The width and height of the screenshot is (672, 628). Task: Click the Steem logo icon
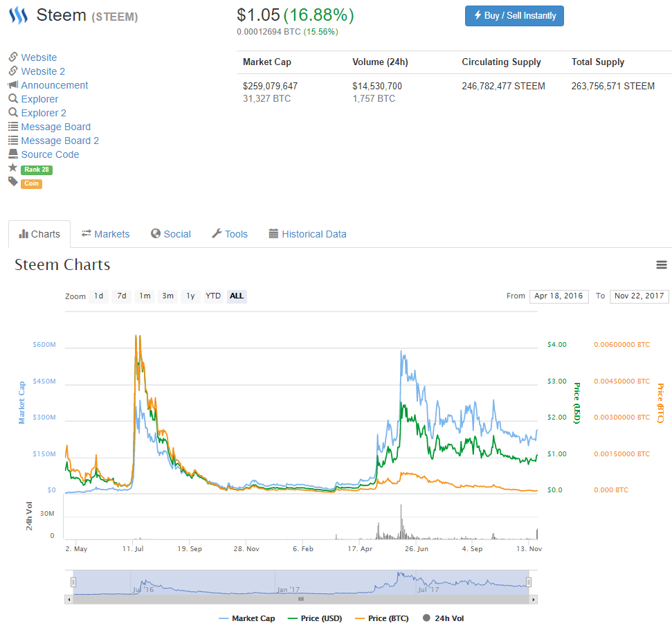coord(19,15)
